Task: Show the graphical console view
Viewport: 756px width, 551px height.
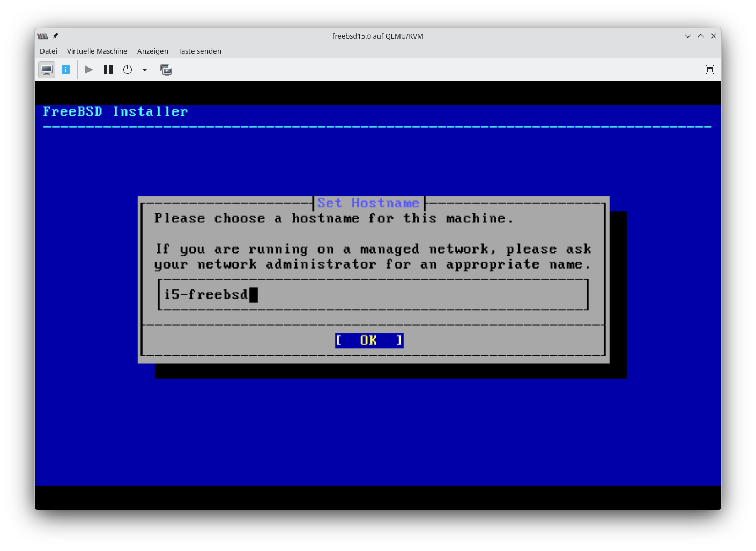Action: point(47,70)
